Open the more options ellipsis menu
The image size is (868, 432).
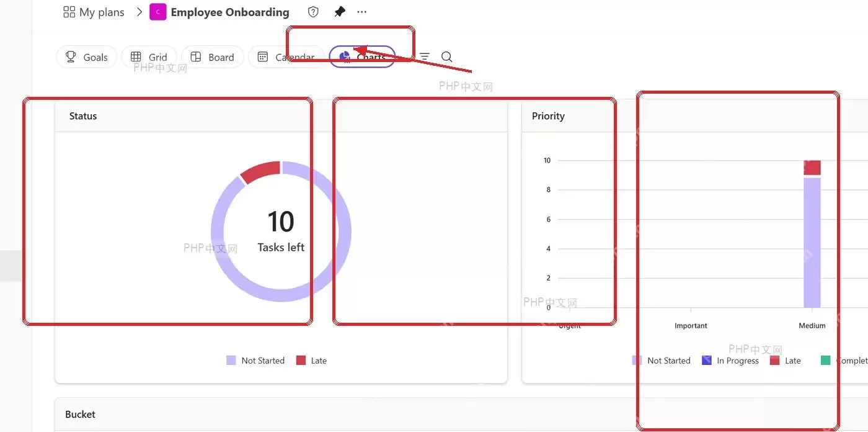coord(362,12)
